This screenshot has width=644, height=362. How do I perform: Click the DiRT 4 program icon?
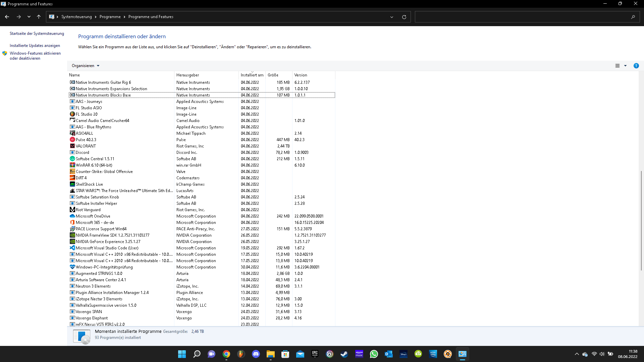(72, 178)
